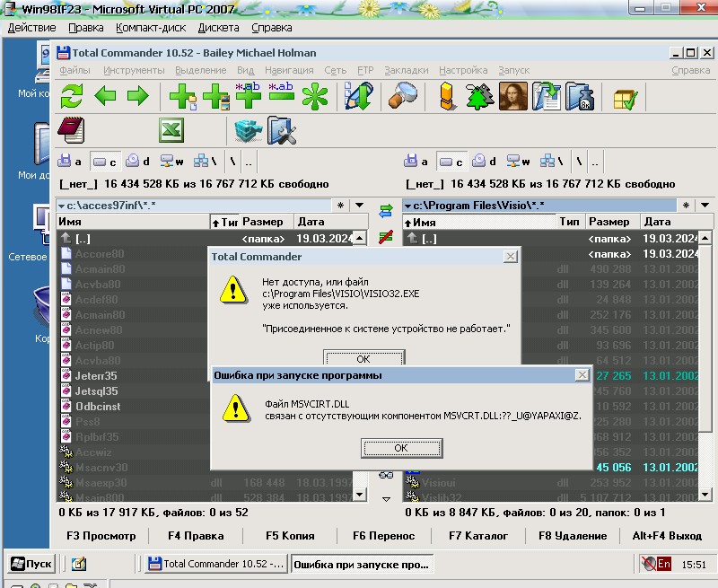The height and width of the screenshot is (588, 718).
Task: Expand the left path bar c:\acces97inf
Action: click(x=194, y=206)
